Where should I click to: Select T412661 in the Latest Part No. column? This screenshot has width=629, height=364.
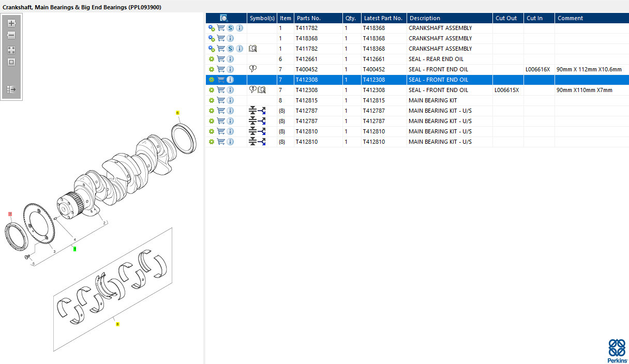374,59
